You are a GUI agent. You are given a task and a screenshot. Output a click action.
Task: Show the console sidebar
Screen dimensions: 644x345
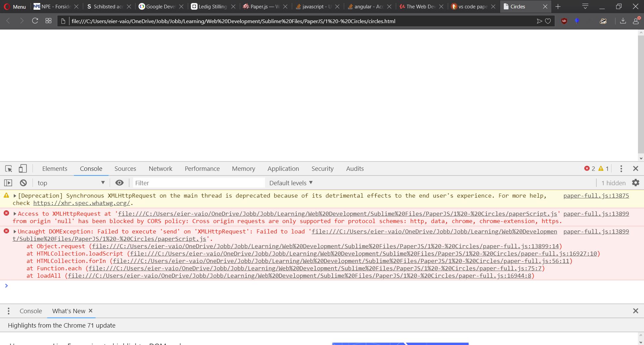coord(8,183)
